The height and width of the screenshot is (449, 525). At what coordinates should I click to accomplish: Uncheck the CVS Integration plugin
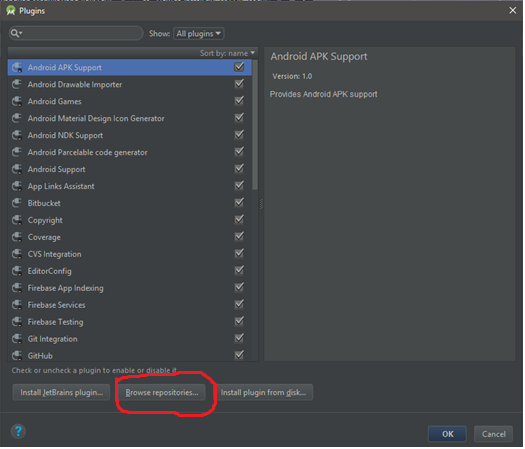tap(239, 253)
